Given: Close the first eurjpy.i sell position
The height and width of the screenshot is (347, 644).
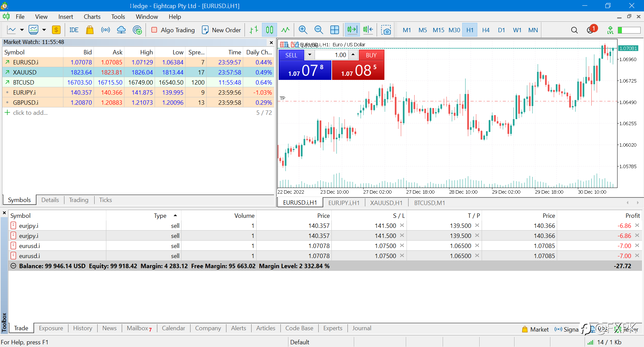Looking at the screenshot, I should [637, 226].
